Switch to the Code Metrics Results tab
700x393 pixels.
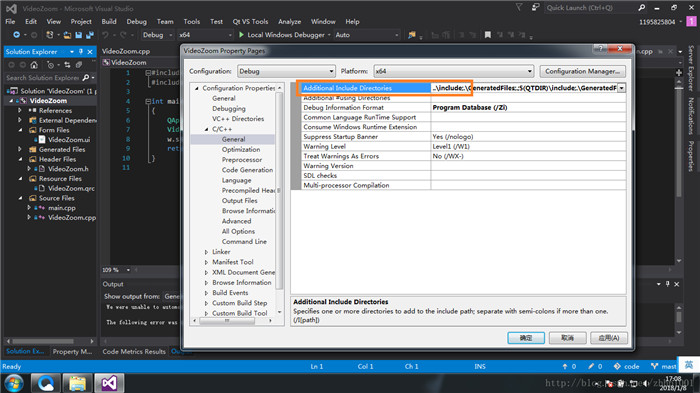[x=134, y=351]
